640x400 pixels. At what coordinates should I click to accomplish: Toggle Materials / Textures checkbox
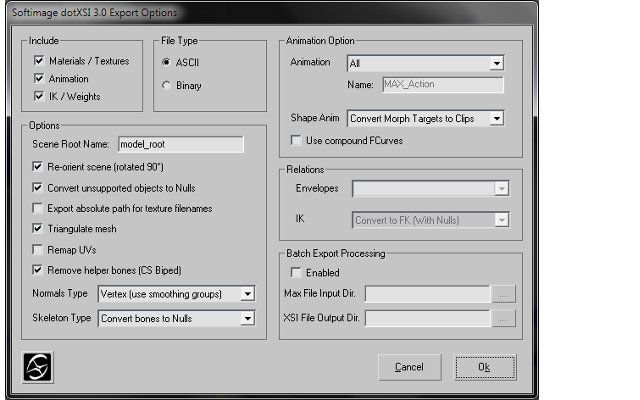coord(39,61)
